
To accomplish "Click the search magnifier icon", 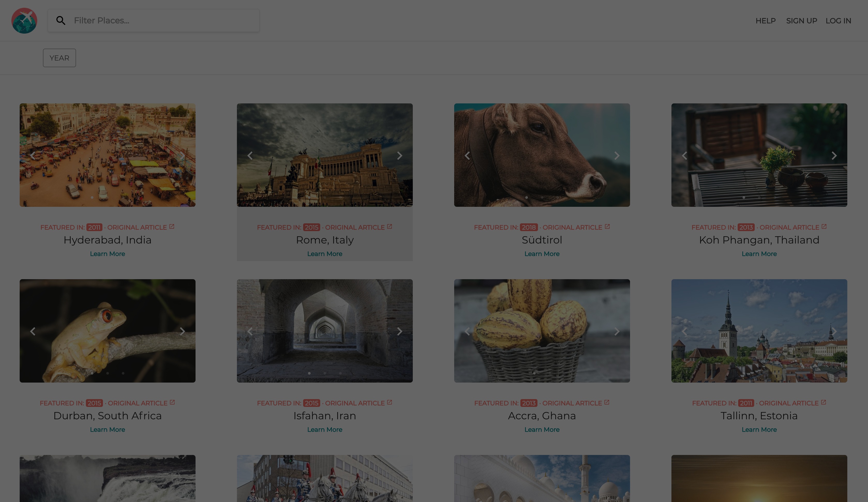I will (61, 21).
